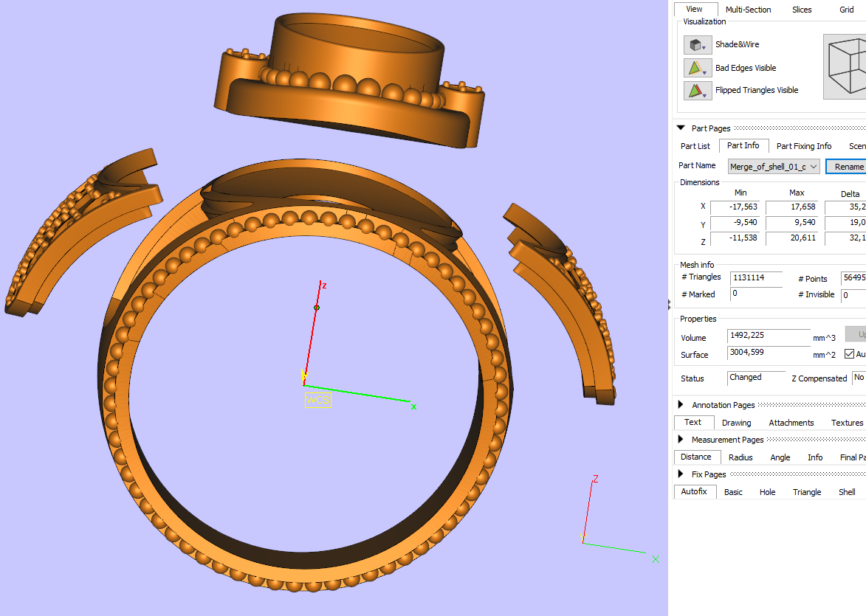Image resolution: width=866 pixels, height=616 pixels.
Task: Click the X Max value 17,658
Action: point(791,207)
